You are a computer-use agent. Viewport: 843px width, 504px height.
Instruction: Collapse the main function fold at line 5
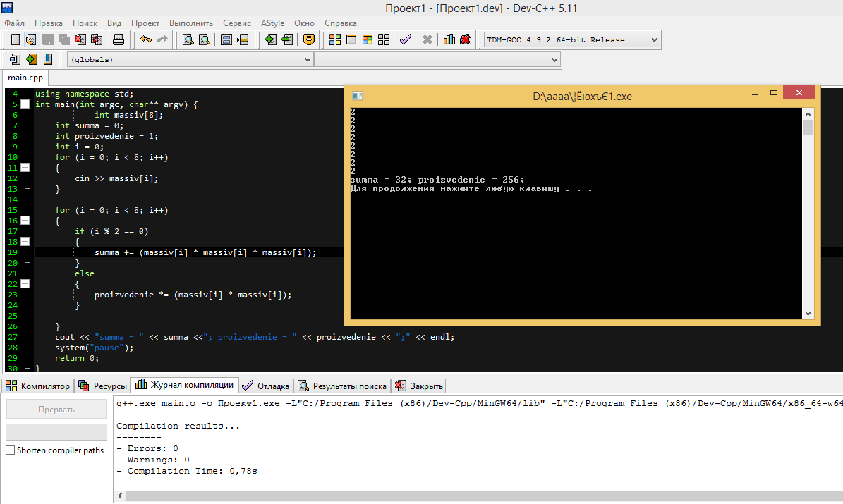tap(25, 104)
